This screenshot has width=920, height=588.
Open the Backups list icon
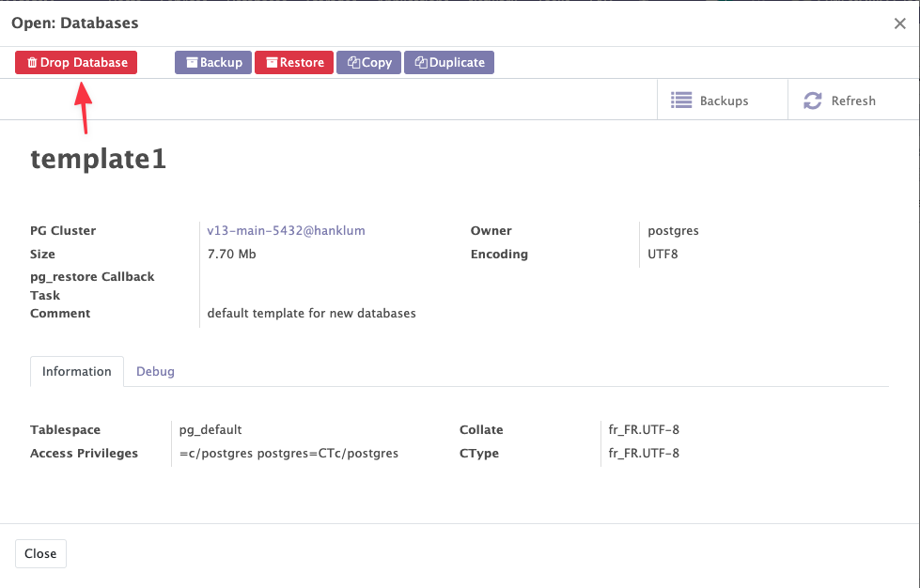pyautogui.click(x=681, y=101)
